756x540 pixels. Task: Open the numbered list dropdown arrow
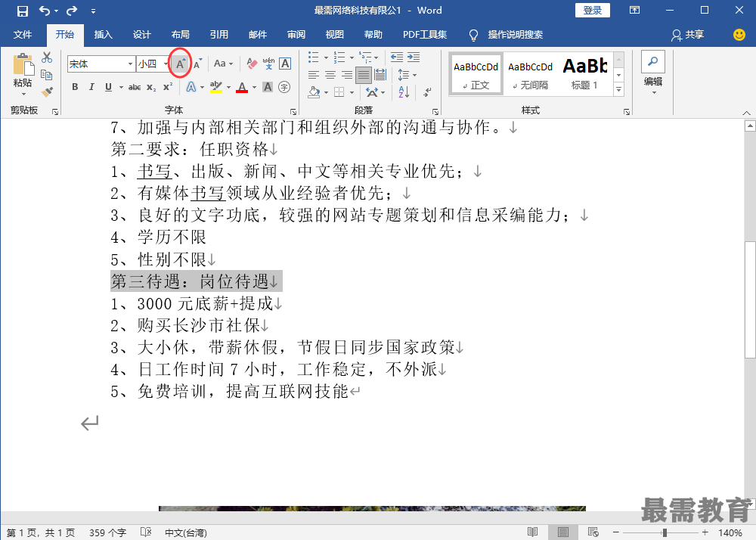tap(352, 57)
